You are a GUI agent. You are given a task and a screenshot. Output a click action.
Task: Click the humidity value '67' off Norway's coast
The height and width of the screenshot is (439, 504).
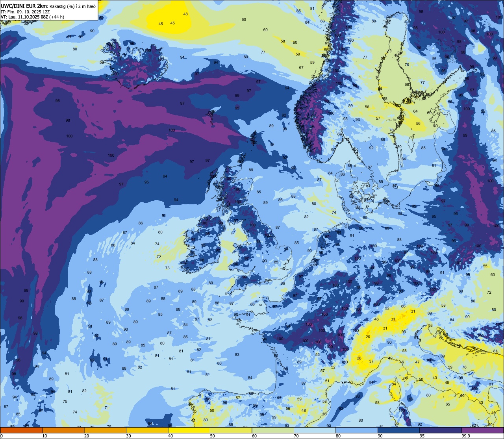tap(301, 68)
